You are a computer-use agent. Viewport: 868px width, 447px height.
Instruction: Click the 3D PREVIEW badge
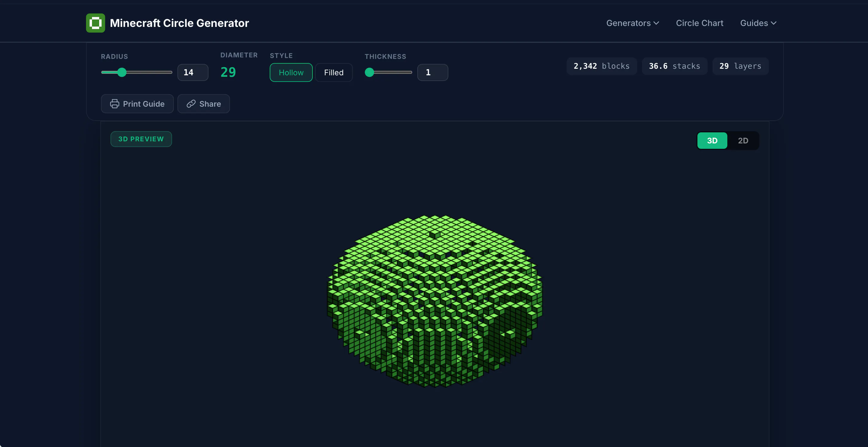click(141, 139)
